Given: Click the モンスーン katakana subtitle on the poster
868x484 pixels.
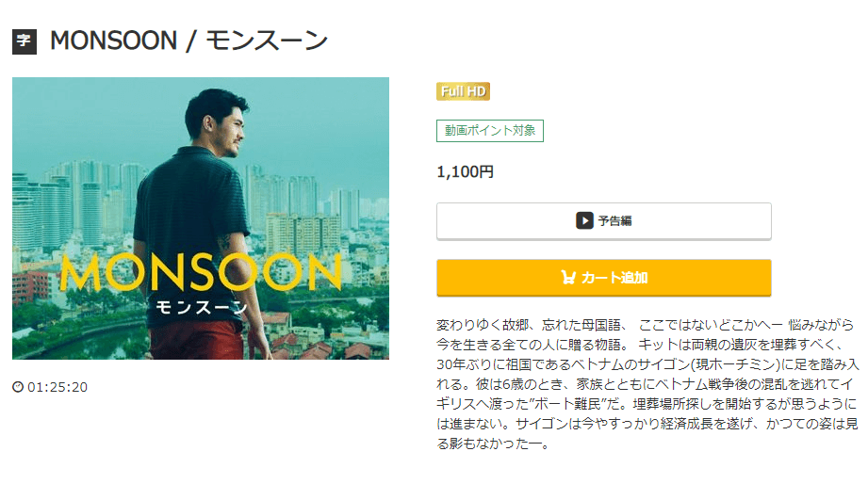Looking at the screenshot, I should point(201,307).
